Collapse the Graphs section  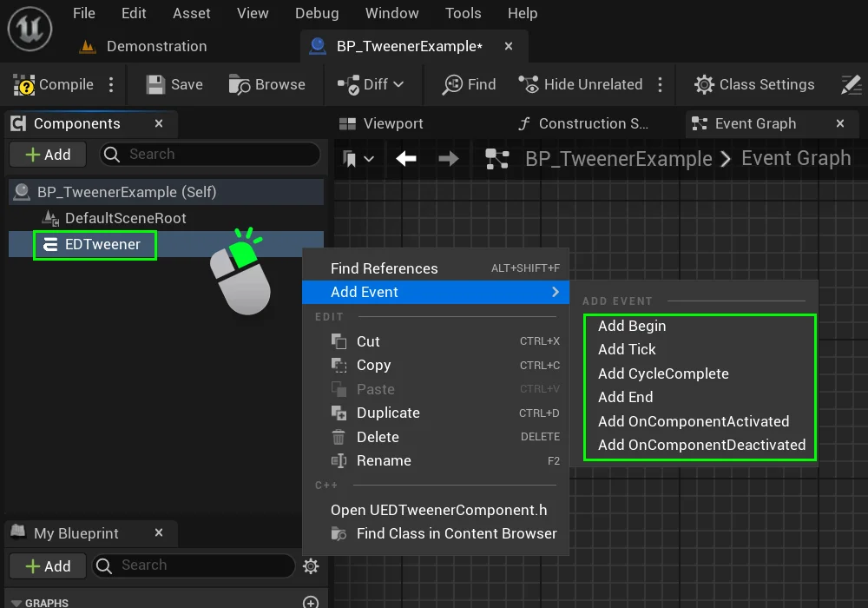coord(16,603)
